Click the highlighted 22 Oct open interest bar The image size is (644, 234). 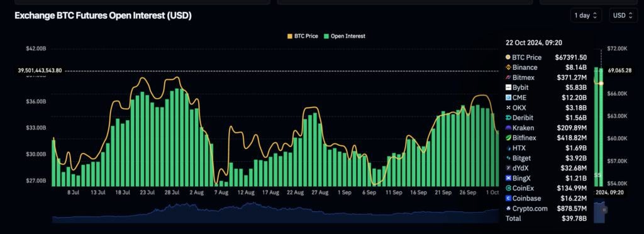[x=601, y=127]
